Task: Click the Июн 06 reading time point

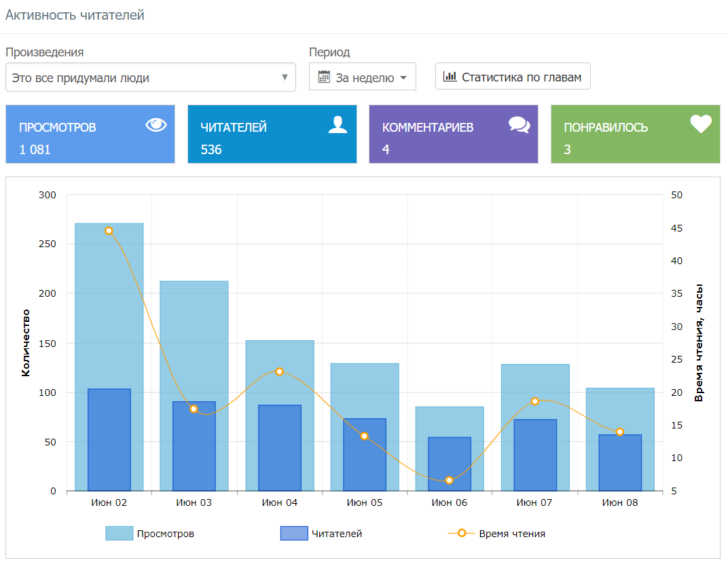Action: pyautogui.click(x=449, y=480)
